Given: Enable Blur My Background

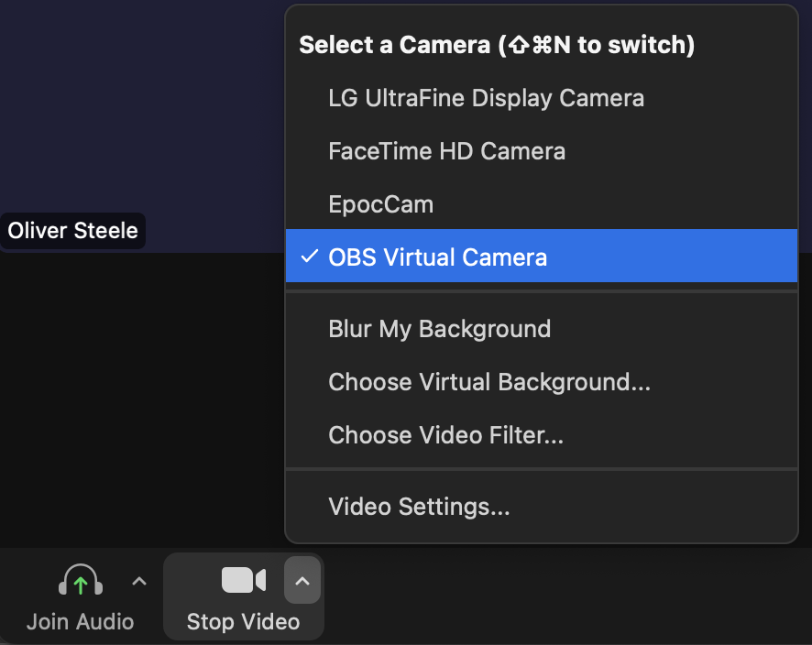Looking at the screenshot, I should (x=439, y=329).
